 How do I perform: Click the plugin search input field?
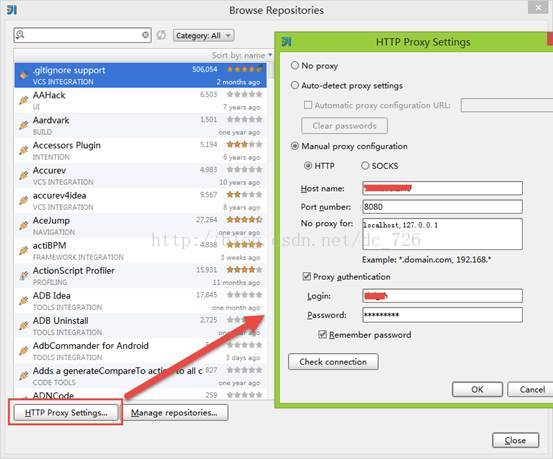click(x=83, y=35)
